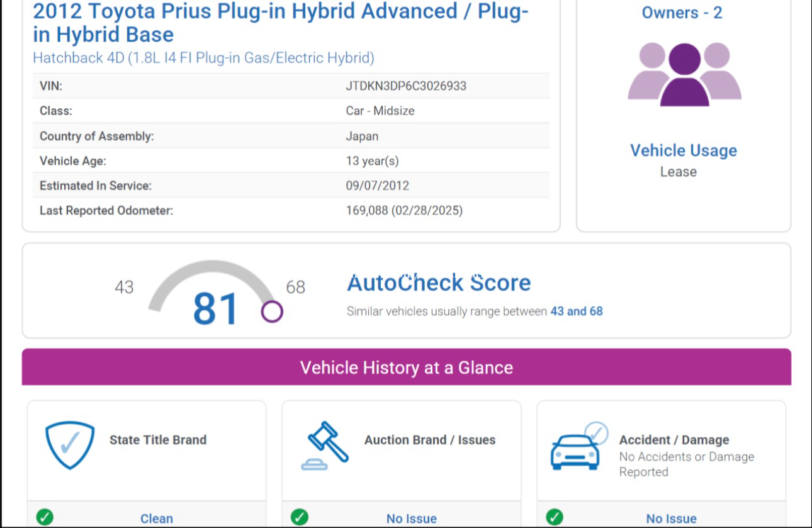Click green checkmark beside Accident No Issue
The image size is (812, 528).
click(555, 517)
